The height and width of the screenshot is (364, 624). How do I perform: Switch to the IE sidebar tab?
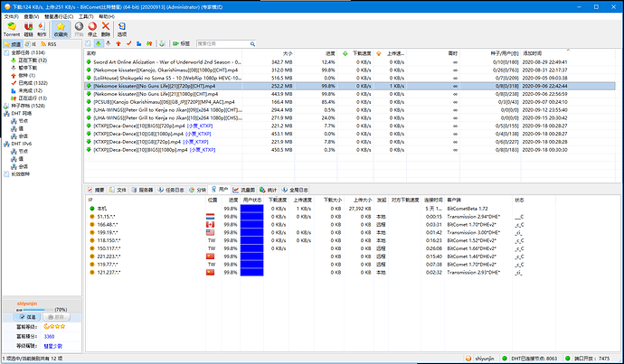[30, 44]
